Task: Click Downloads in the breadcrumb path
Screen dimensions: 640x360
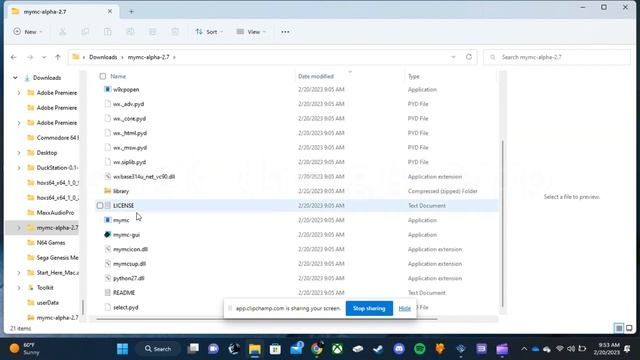Action: [103, 57]
